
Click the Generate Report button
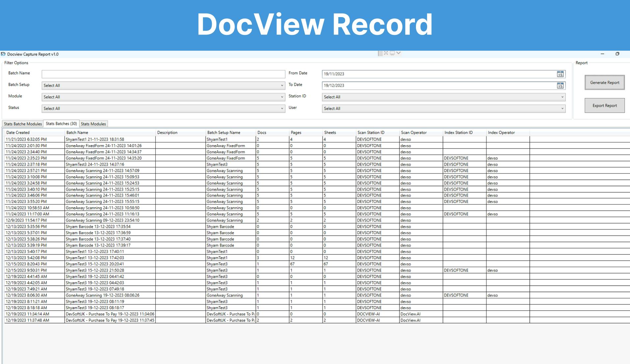pyautogui.click(x=604, y=83)
